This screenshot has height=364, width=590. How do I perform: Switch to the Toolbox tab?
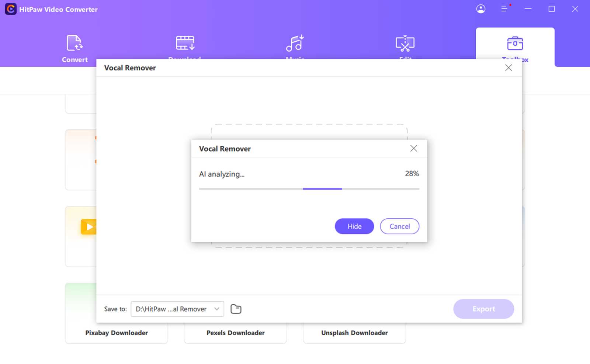click(515, 47)
